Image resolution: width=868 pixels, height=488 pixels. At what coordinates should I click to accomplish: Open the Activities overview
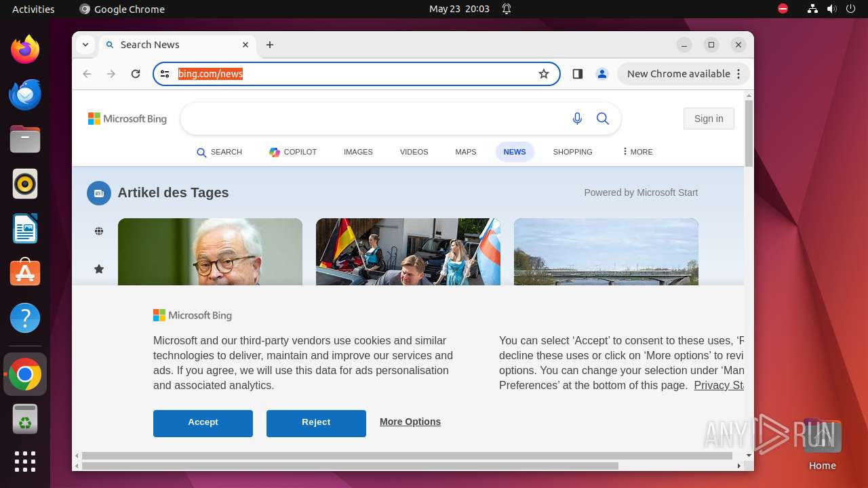tap(33, 9)
